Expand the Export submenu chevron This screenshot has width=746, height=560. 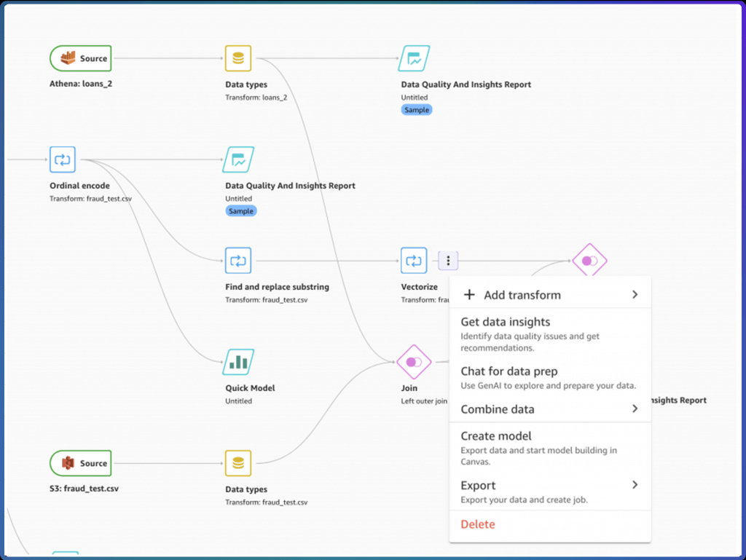click(x=635, y=485)
